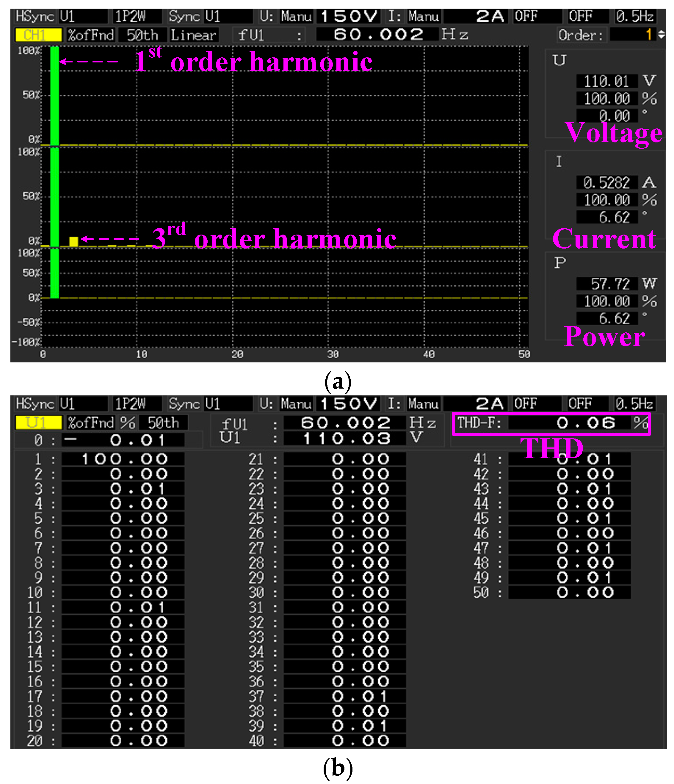This screenshot has height=784, width=674.
Task: Click the top 2A current range field
Action: pyautogui.click(x=475, y=16)
